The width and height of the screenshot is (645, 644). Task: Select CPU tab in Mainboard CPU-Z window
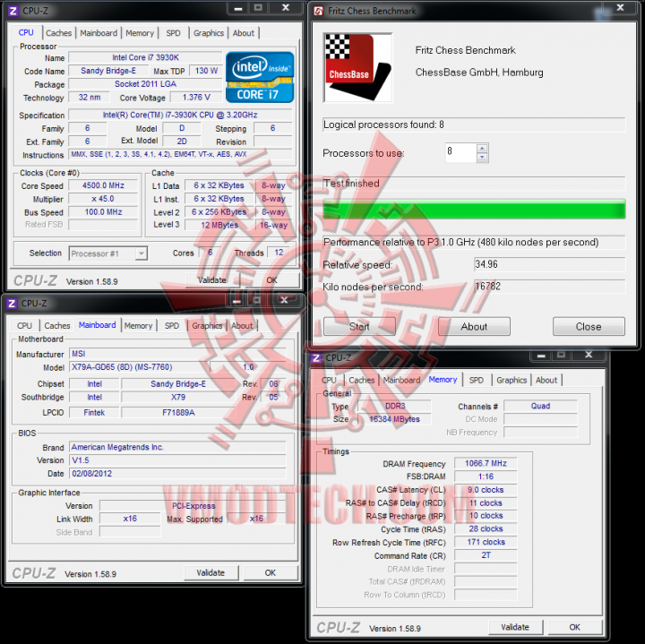coord(25,326)
